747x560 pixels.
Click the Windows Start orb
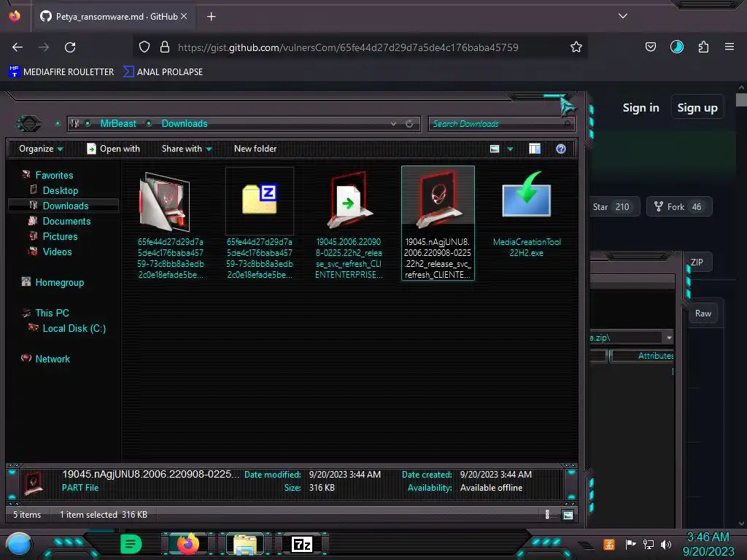[19, 544]
